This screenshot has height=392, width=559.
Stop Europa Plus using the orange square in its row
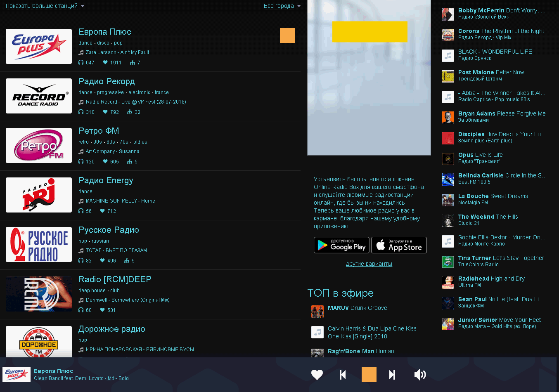click(x=287, y=35)
